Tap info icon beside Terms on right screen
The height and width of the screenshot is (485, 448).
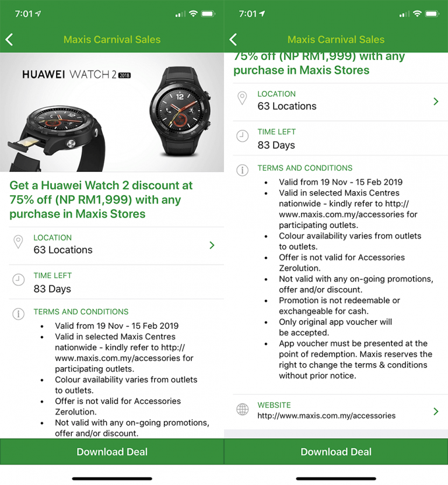click(x=242, y=170)
